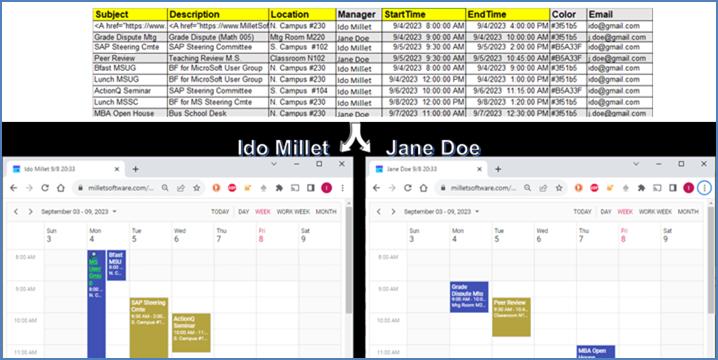Screen dimensions: 718x360
Task: Show next week in Jane Doe calendar
Action: tap(393, 212)
